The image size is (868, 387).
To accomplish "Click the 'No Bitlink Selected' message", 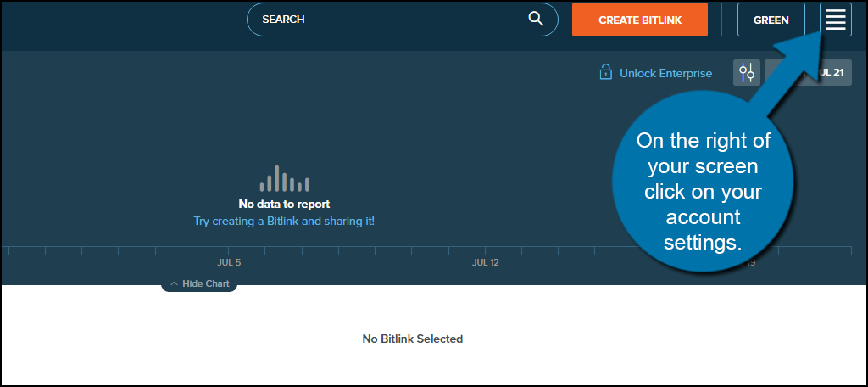I will tap(413, 339).
